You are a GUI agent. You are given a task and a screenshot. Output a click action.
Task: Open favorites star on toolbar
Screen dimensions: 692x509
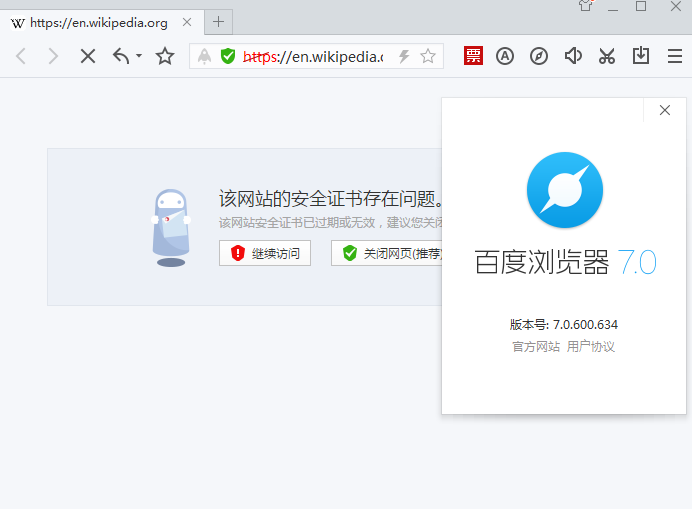coord(165,56)
